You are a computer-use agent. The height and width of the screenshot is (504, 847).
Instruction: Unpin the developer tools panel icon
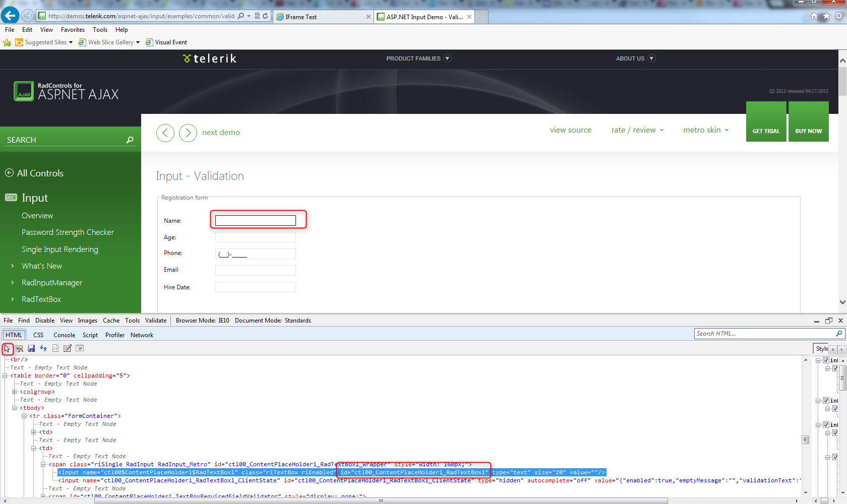coord(829,321)
